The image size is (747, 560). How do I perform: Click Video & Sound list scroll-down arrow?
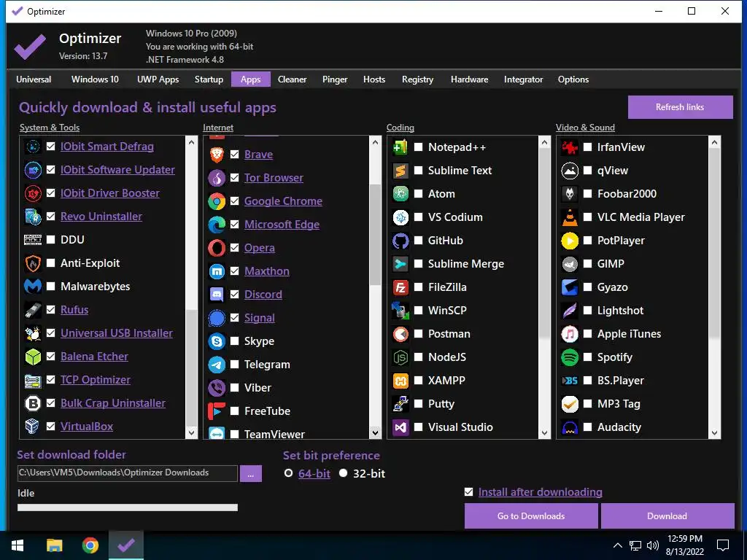(x=714, y=433)
